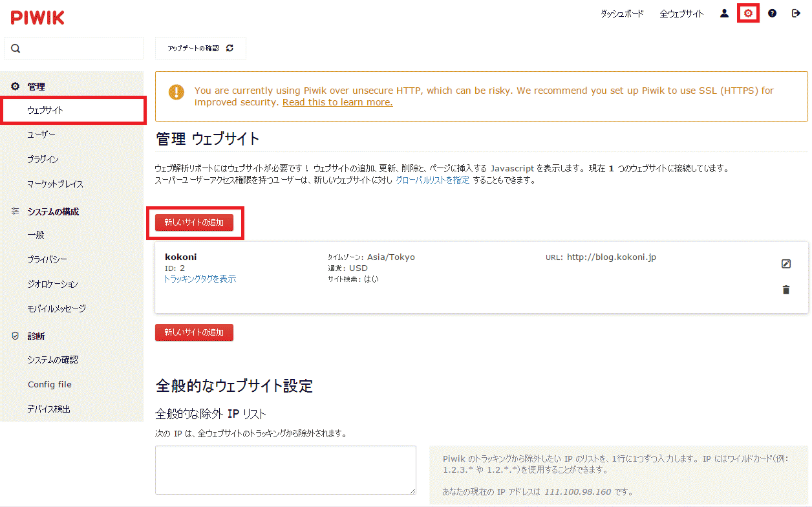Click the search magnifier icon
812x507 pixels.
point(16,49)
